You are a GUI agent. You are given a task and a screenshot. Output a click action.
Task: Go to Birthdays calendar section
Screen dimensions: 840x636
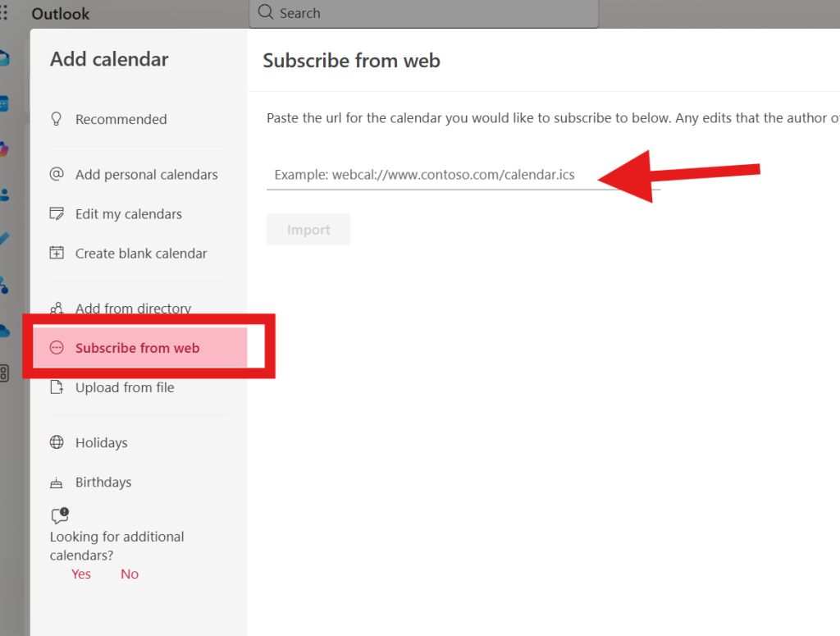[x=103, y=483]
